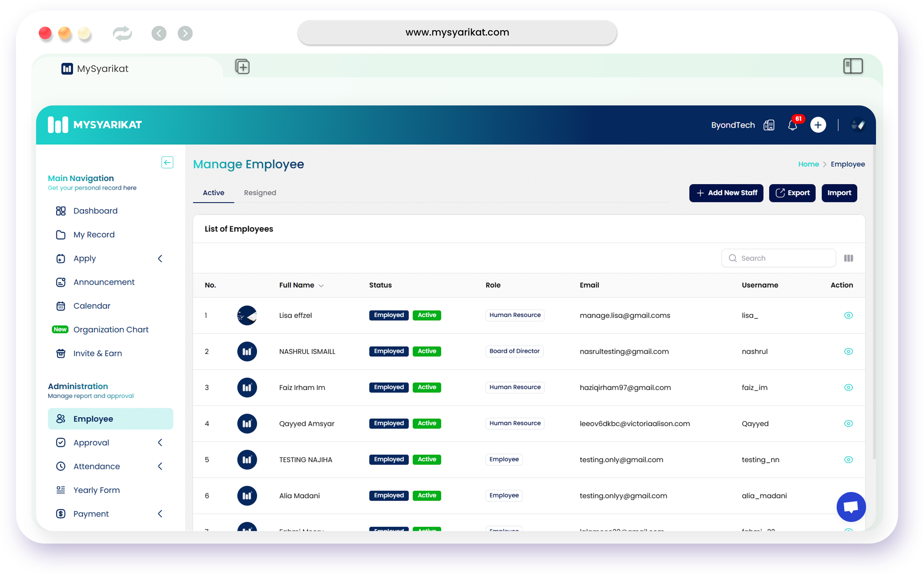Click the Status column header
This screenshot has width=924, height=575.
(380, 285)
